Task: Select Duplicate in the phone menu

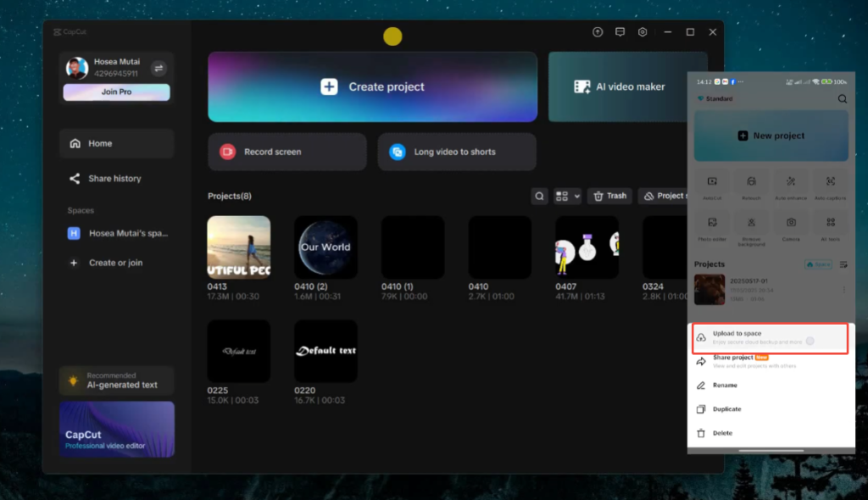Action: click(770, 409)
